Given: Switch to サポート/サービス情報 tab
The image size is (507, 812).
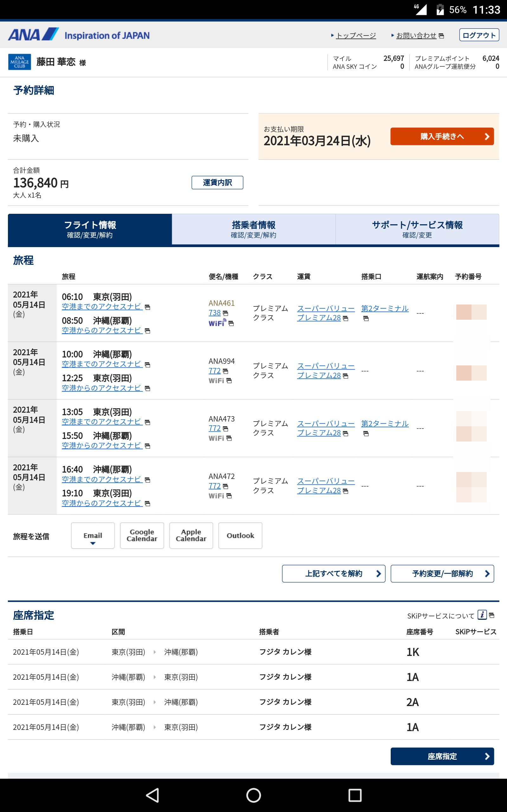Looking at the screenshot, I should pyautogui.click(x=417, y=229).
